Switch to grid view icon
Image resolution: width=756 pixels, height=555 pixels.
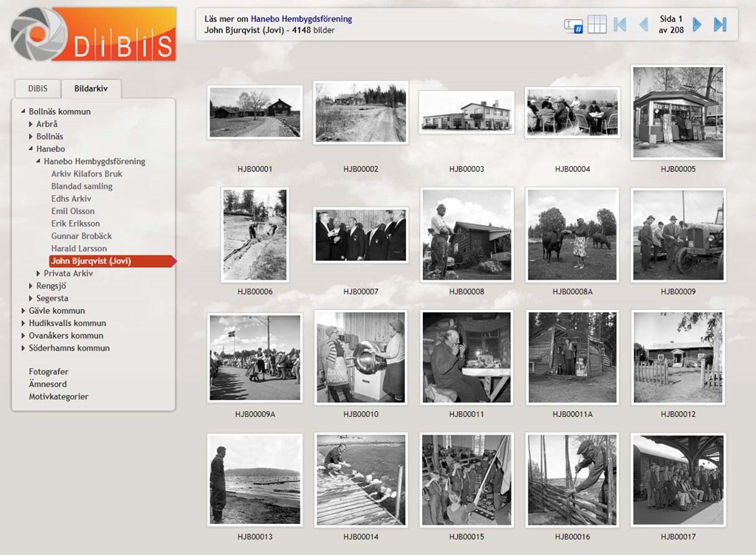[x=597, y=24]
